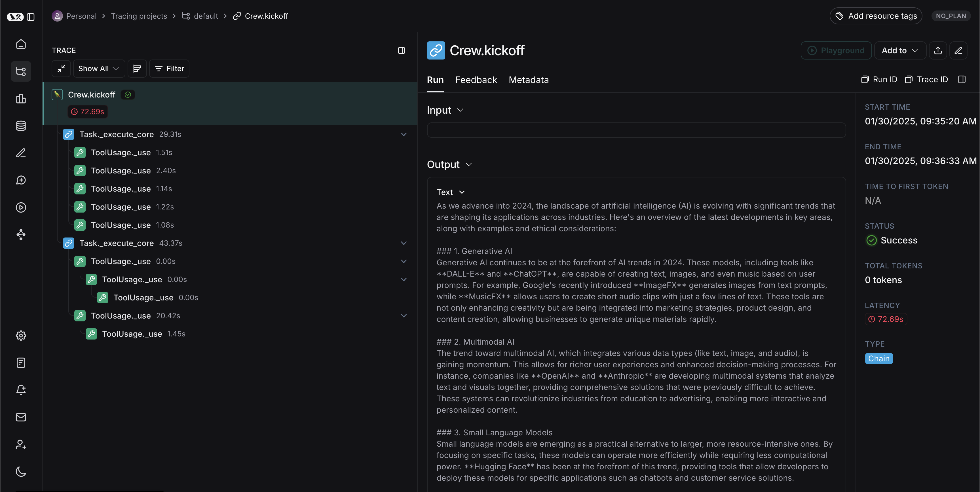Collapse the first Task._execute_core chevron
This screenshot has height=492, width=980.
click(404, 134)
